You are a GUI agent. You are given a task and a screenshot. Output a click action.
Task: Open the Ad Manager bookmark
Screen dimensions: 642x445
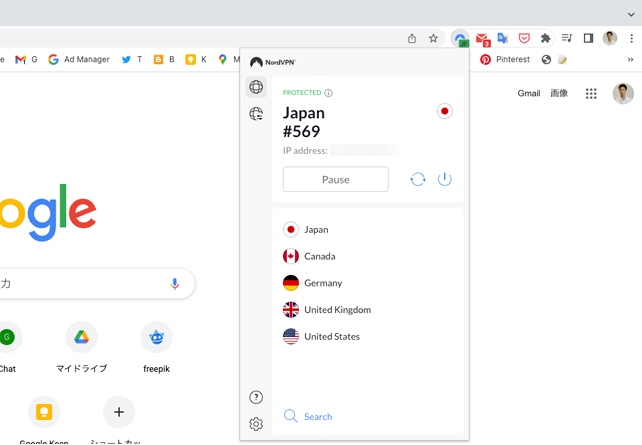(x=79, y=60)
